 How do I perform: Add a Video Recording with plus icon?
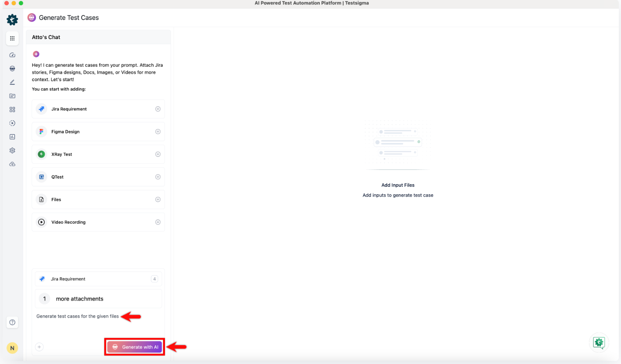coord(158,222)
